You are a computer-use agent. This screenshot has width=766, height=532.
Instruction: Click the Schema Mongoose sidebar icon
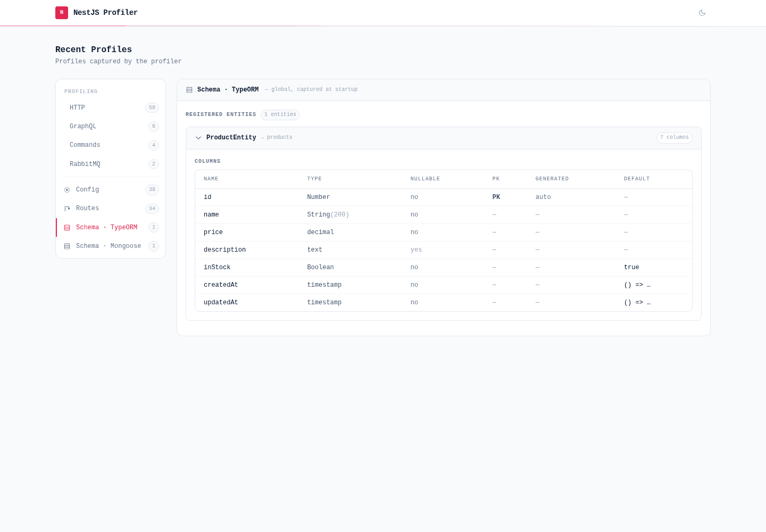(x=67, y=246)
